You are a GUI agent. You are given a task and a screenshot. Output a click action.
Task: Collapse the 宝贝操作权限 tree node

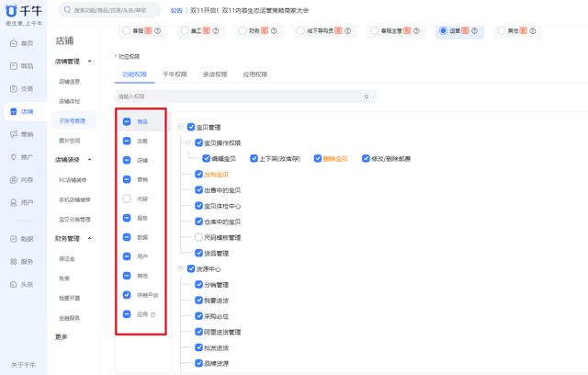[x=188, y=142]
